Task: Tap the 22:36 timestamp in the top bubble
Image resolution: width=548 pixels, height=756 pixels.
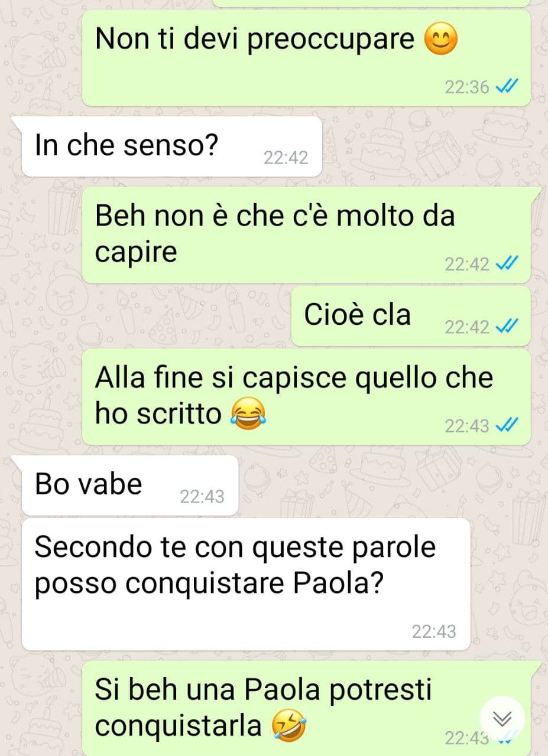Action: [467, 87]
